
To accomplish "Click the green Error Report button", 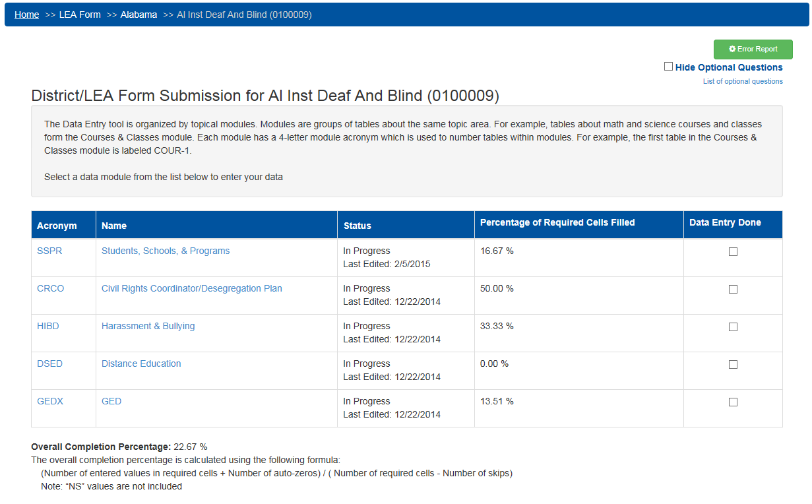I will click(753, 49).
